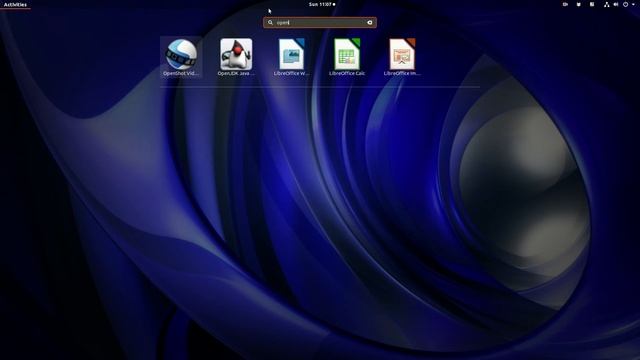Click inside the search field containing "open"
The width and height of the screenshot is (640, 360).
tap(320, 22)
